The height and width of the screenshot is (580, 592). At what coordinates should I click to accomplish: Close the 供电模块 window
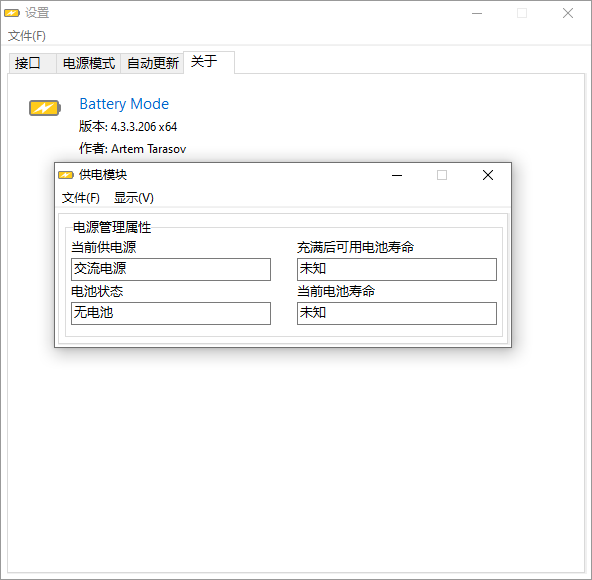(488, 175)
